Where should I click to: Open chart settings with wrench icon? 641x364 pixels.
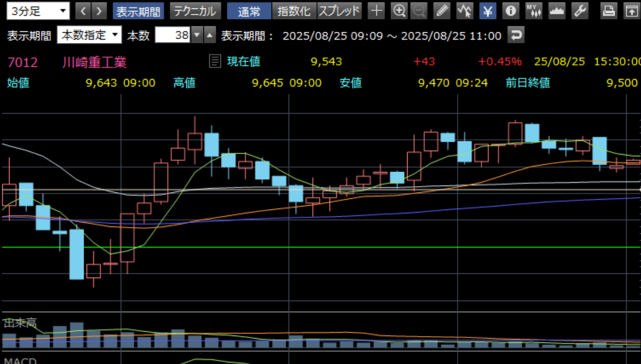click(x=580, y=11)
